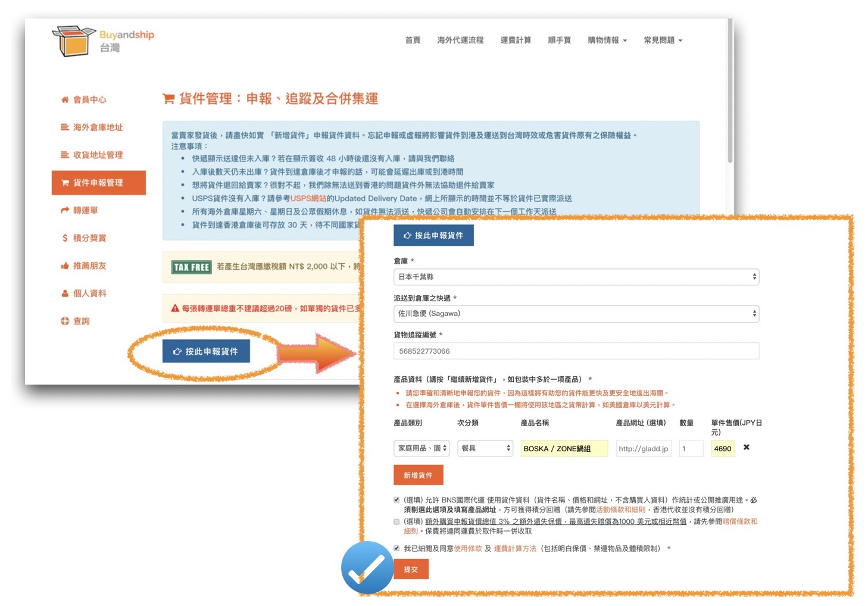Image resolution: width=868 pixels, height=606 pixels.
Task: Click the arrow icon beside 轉運單
Action: pyautogui.click(x=64, y=210)
